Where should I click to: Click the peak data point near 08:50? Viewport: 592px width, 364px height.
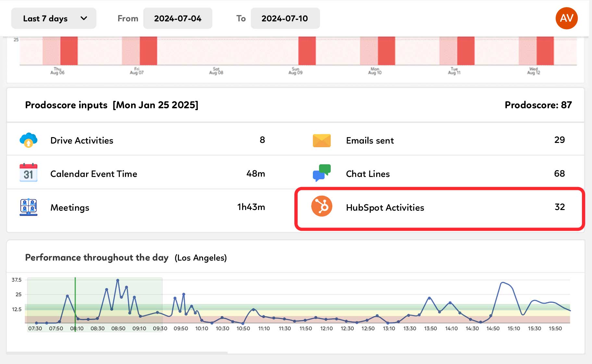pos(117,280)
